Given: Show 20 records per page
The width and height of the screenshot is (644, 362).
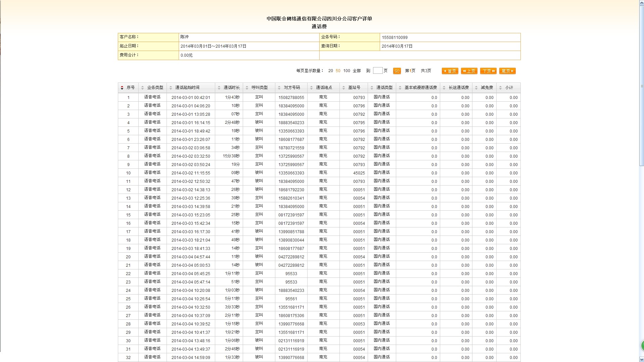Looking at the screenshot, I should [x=331, y=71].
